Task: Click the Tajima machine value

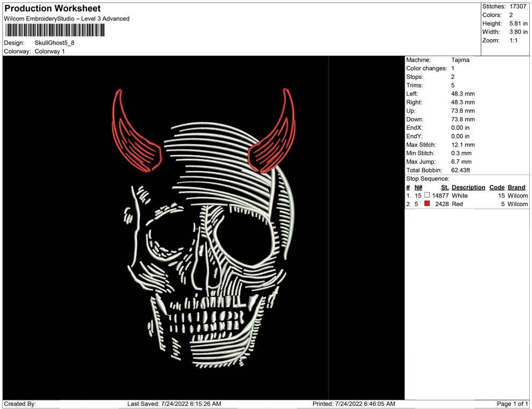Action: (460, 60)
